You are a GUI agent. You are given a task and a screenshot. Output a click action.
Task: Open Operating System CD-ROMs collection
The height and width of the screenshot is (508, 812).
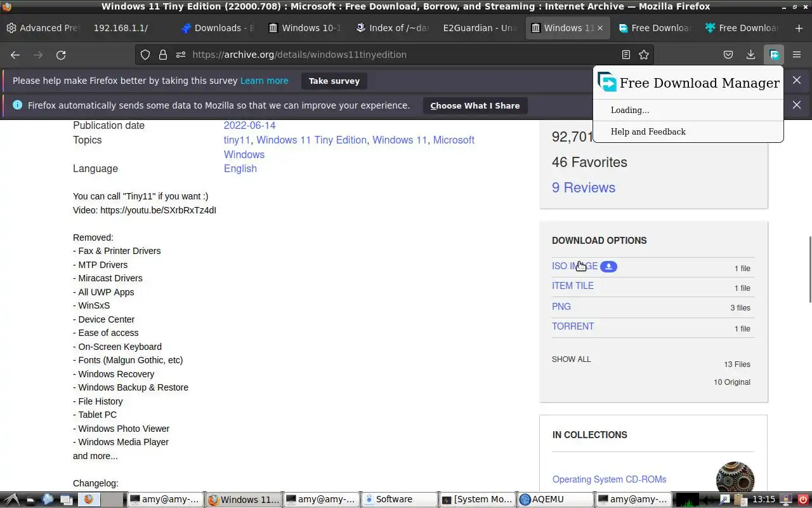pyautogui.click(x=609, y=479)
